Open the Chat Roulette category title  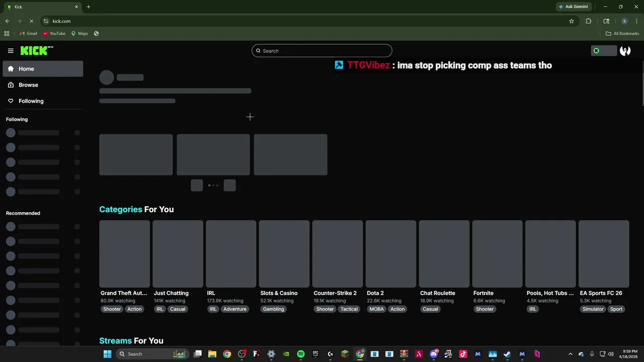[438, 293]
